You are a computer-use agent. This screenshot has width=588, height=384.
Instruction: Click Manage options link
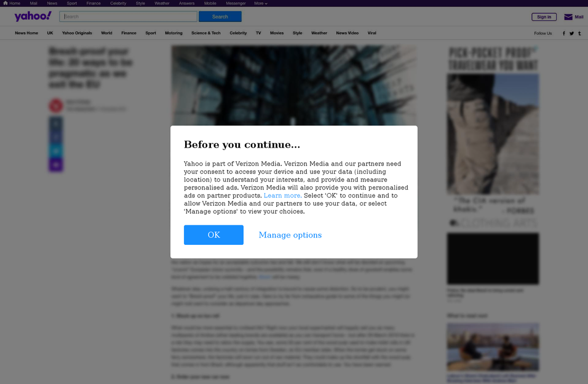coord(290,235)
